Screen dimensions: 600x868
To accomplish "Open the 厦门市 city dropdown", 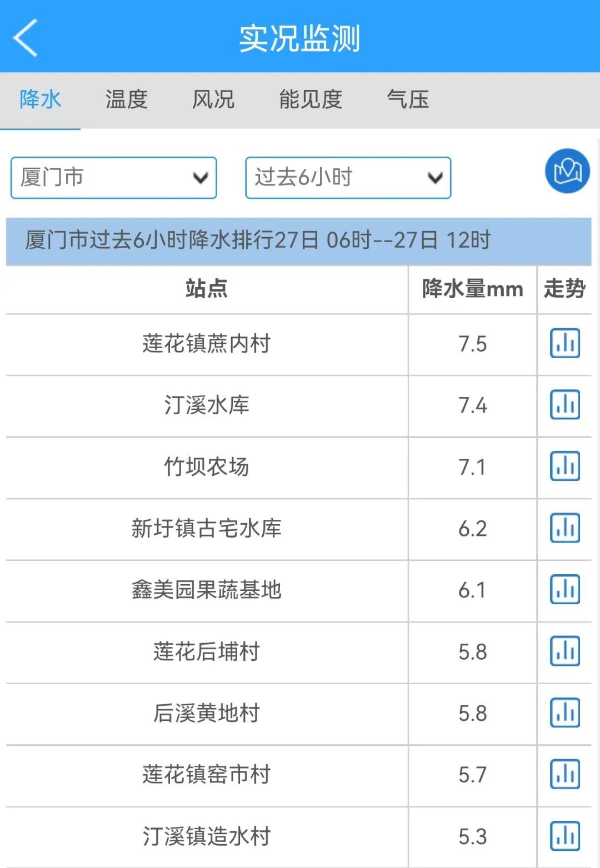I will point(113,177).
